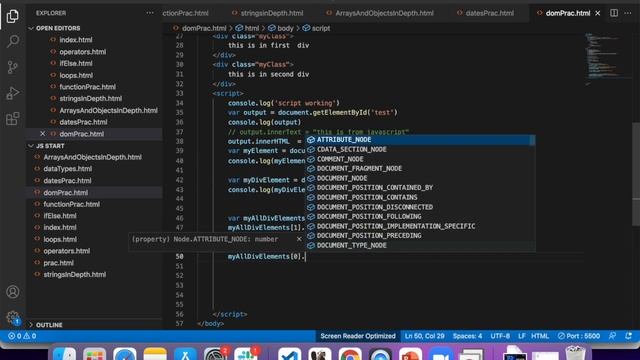Open Slack from the dock

click(246, 353)
